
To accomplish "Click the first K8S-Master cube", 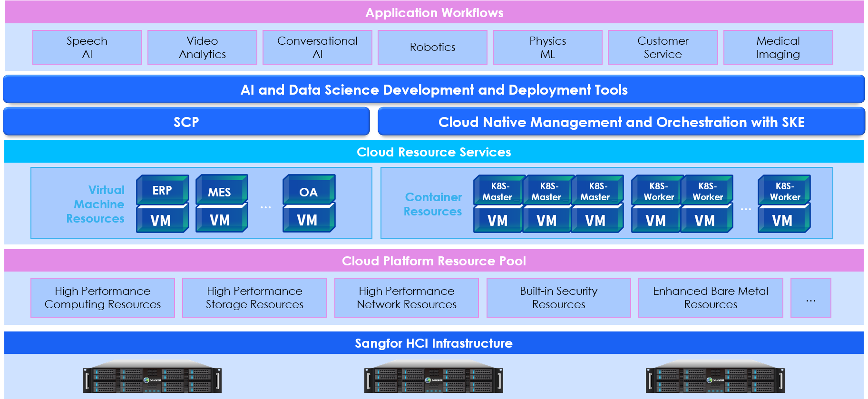I will pyautogui.click(x=498, y=190).
